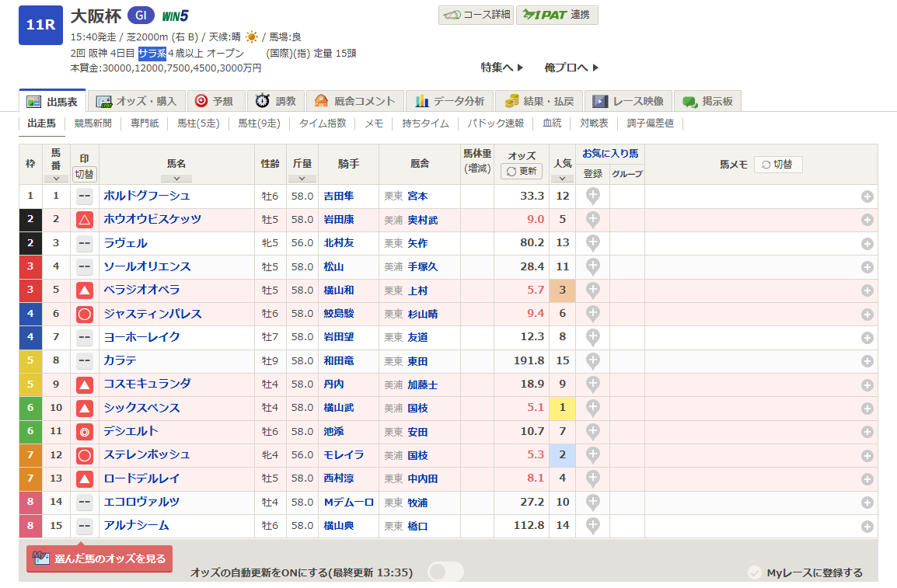Screen dimensions: 897x588
Task: Set empty mark for アルナシーム
Action: point(85,526)
